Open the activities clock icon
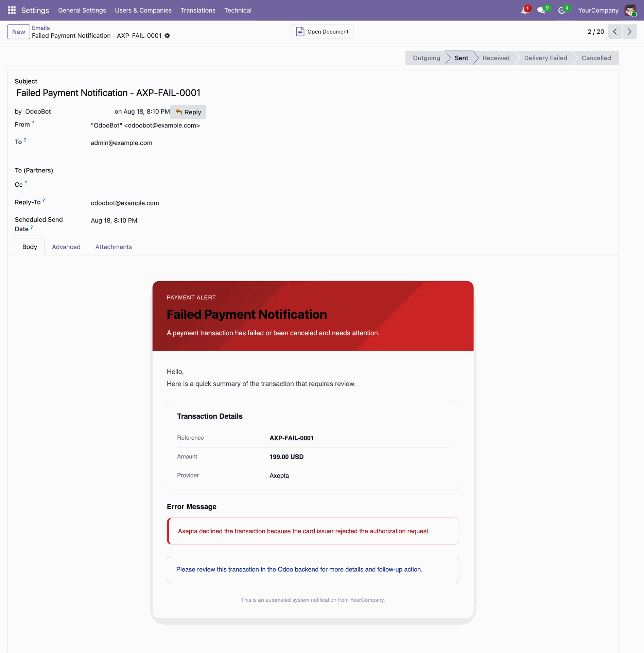Viewport: 644px width, 653px height. (562, 10)
